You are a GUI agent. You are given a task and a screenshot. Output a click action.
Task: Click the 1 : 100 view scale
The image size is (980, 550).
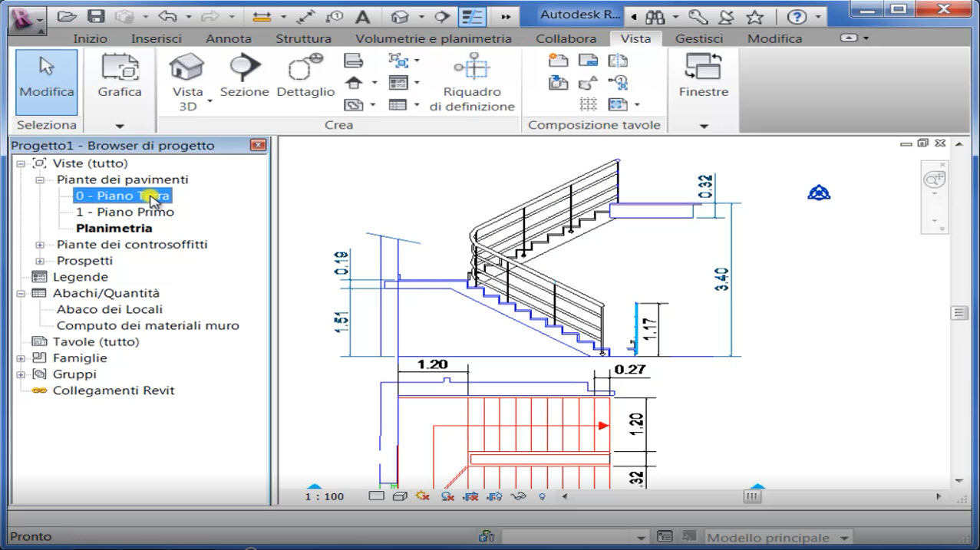point(325,496)
